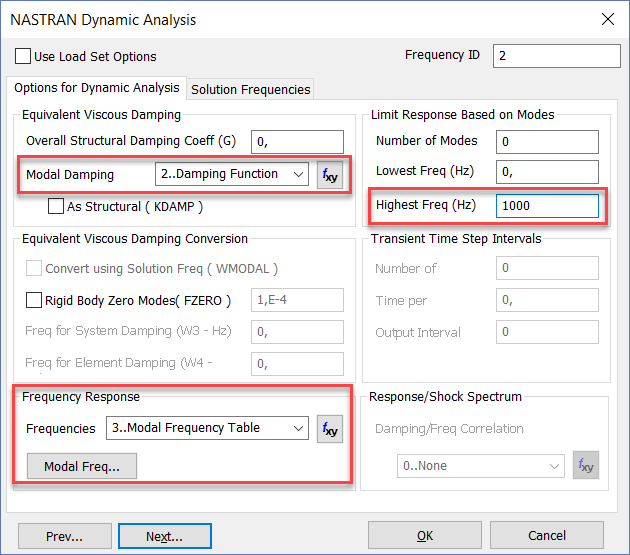Check Rigid Body Zero Modes (FZERO)
The image size is (630, 555).
pos(34,300)
